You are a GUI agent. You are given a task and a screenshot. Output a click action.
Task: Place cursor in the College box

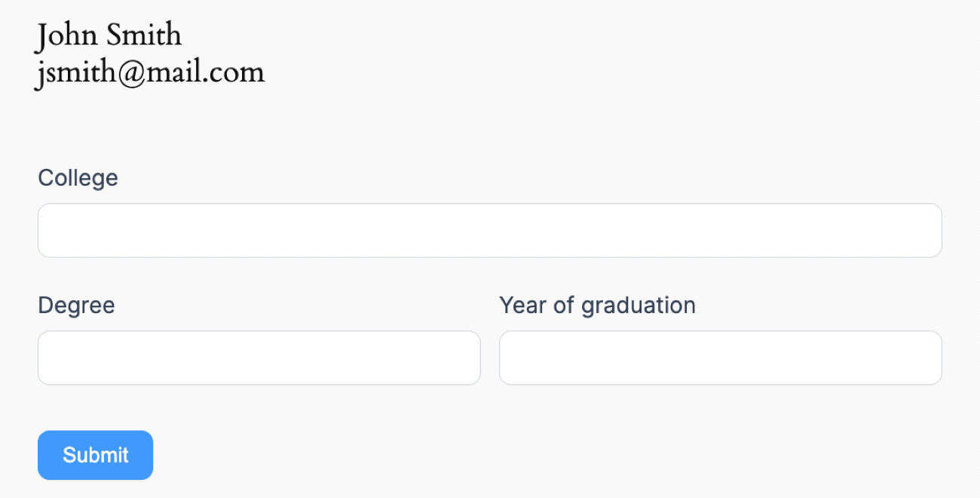(x=490, y=230)
